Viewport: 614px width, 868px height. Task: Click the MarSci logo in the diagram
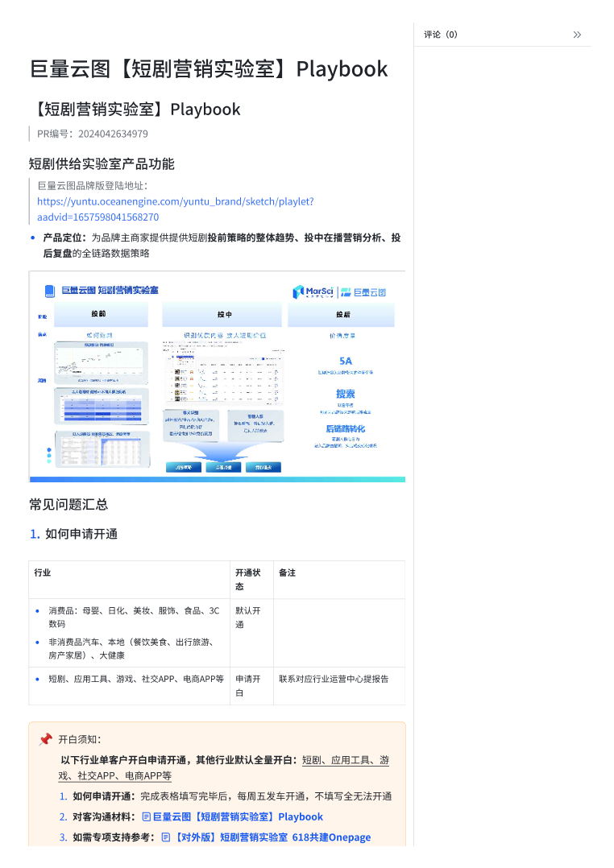click(x=313, y=291)
